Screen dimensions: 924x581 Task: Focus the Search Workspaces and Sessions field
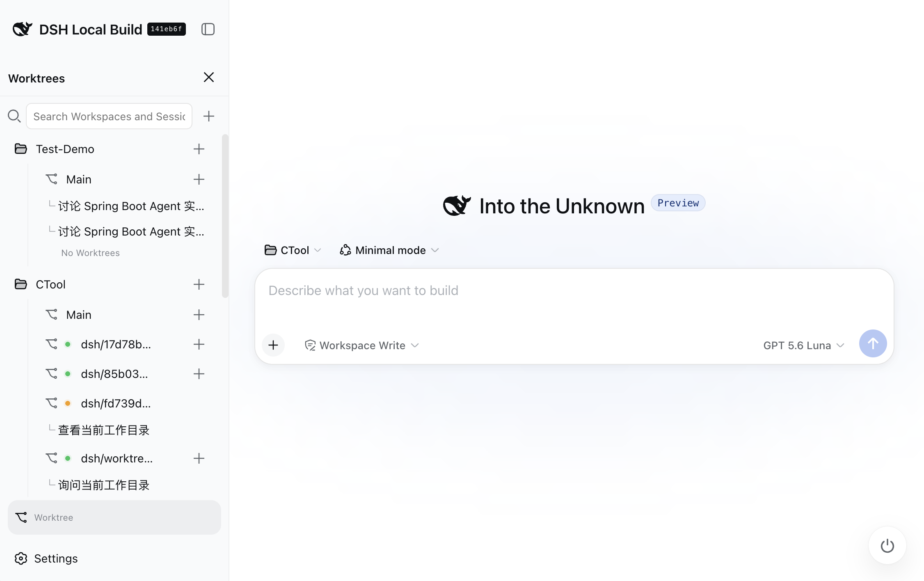[x=109, y=116]
